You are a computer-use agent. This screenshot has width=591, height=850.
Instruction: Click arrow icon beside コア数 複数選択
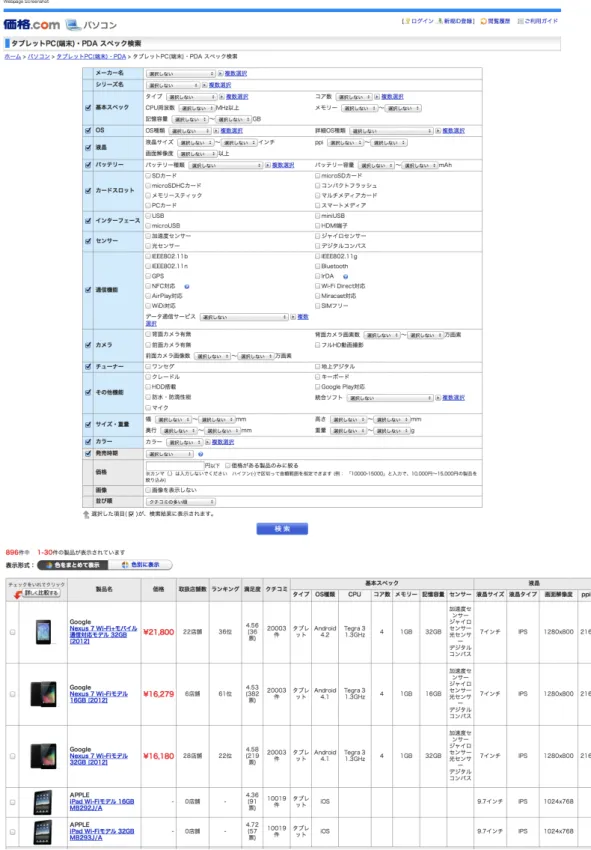tap(377, 96)
